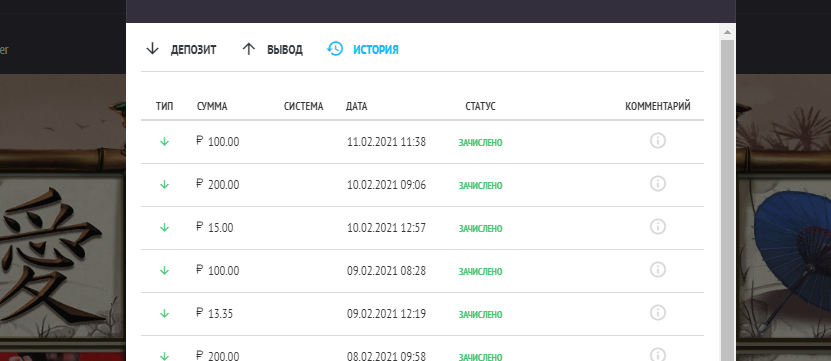
Task: Click the Дата column header
Action: [356, 106]
